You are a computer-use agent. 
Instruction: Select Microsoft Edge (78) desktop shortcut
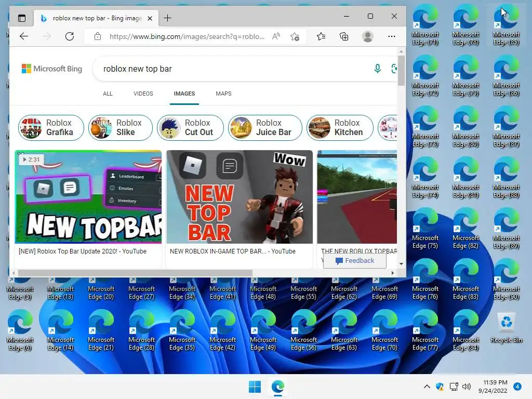click(x=465, y=25)
